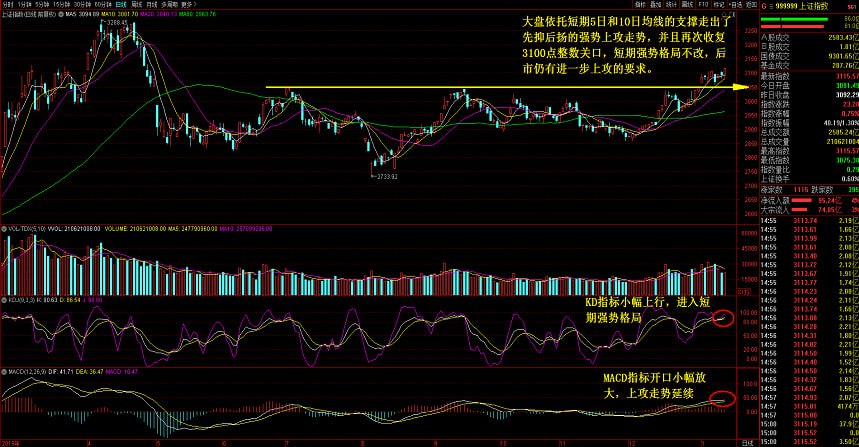Select the 60分钟 period tab

pos(103,4)
